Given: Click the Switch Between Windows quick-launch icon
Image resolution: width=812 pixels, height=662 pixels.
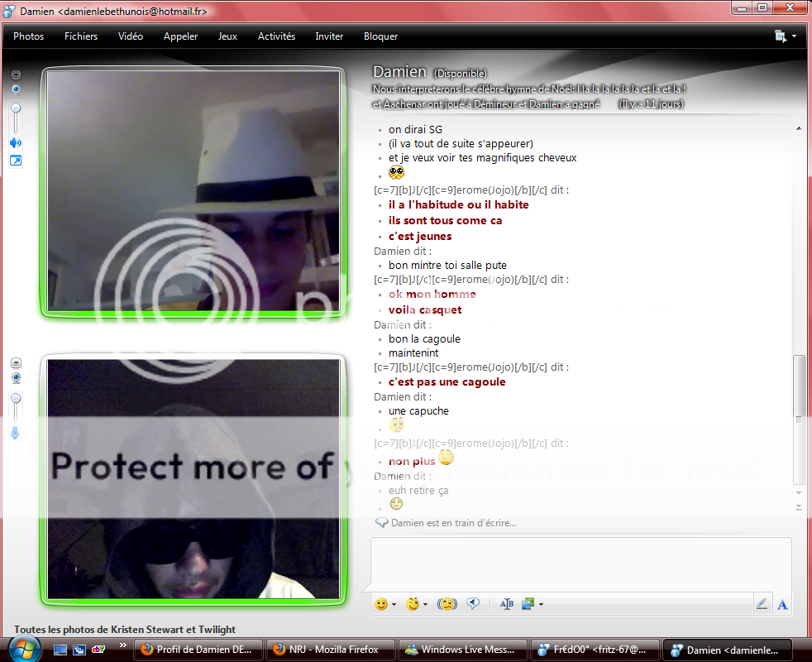Looking at the screenshot, I should click(79, 650).
